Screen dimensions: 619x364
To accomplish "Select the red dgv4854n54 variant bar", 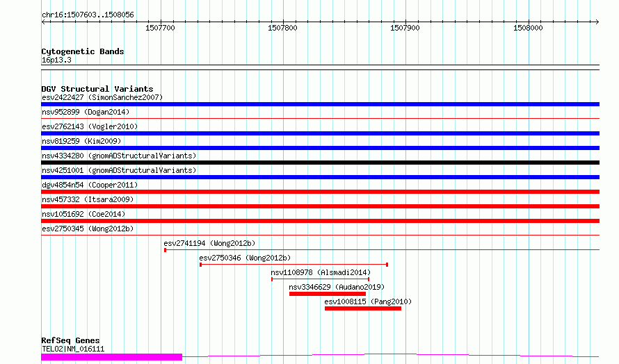I will 320,192.
